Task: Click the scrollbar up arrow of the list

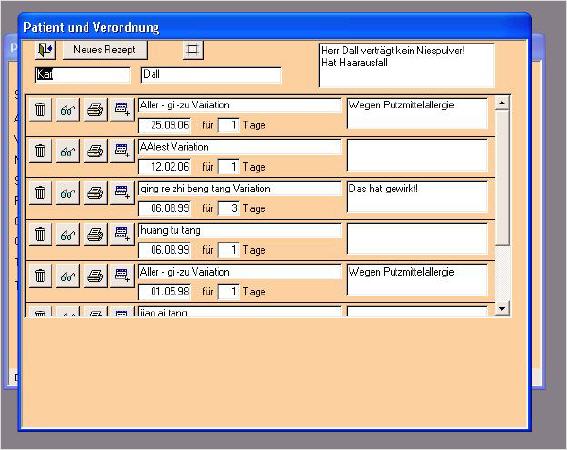Action: tap(502, 103)
